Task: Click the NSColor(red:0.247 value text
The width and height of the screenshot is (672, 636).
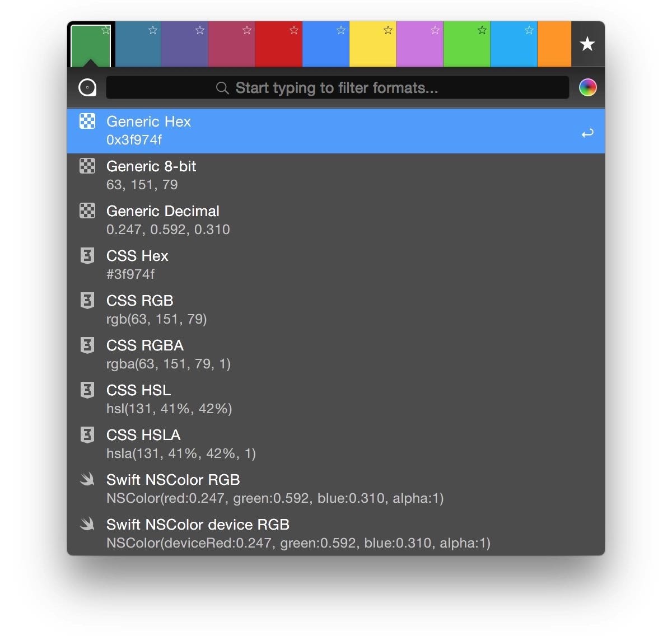Action: click(275, 498)
